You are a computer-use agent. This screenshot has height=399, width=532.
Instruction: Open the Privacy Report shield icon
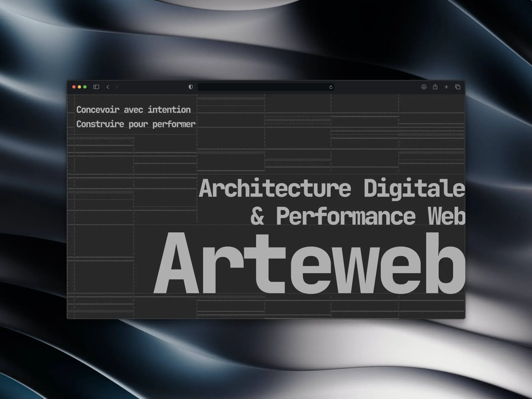click(190, 87)
